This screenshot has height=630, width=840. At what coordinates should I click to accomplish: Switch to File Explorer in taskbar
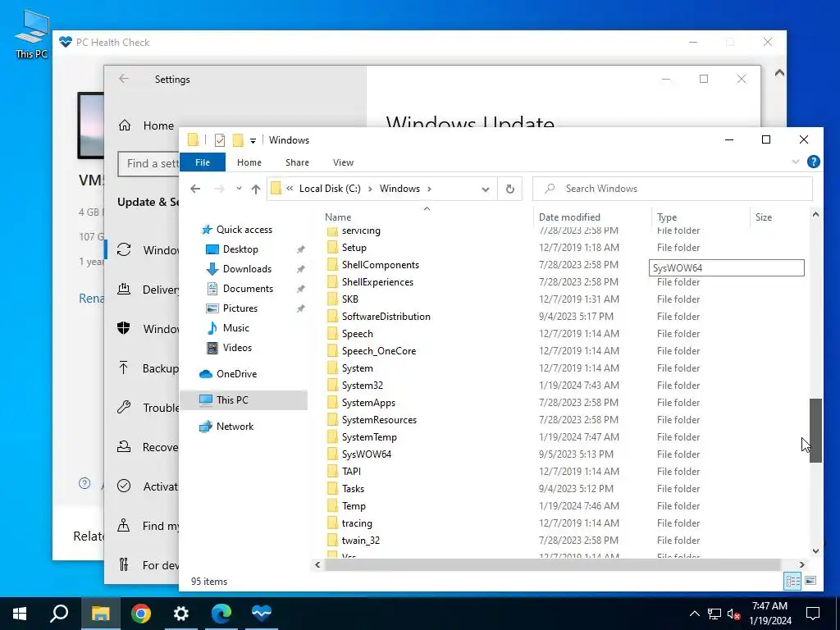100,614
